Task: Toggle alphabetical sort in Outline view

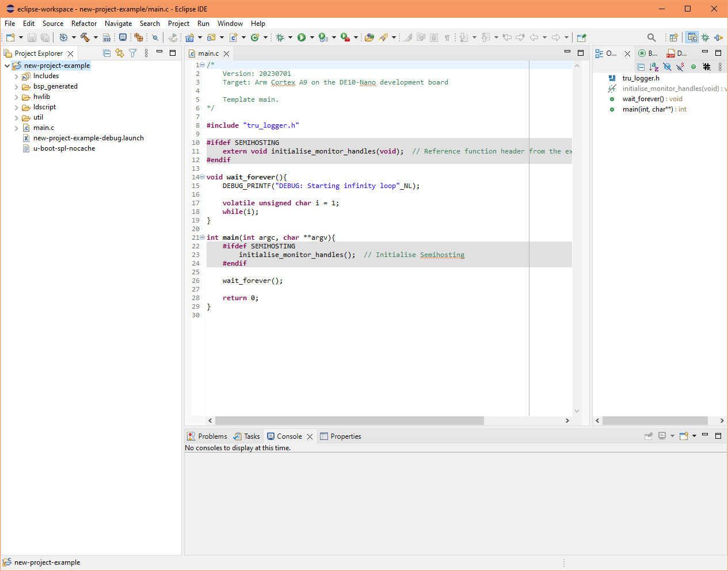Action: pyautogui.click(x=654, y=67)
